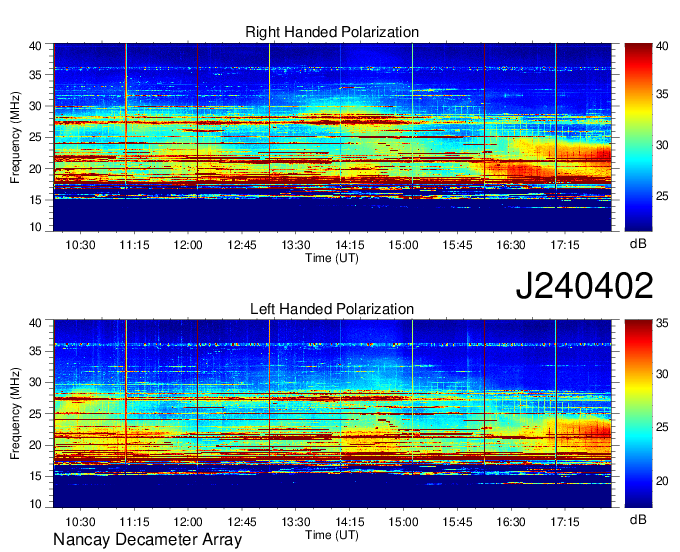The height and width of the screenshot is (552, 680).
Task: Click the dB label under the lower colorbar
Action: (x=638, y=519)
